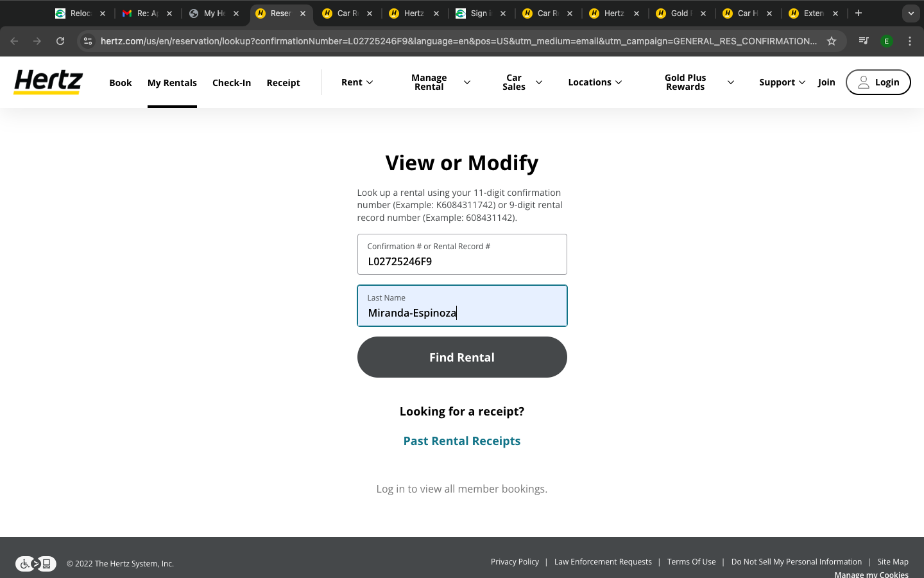This screenshot has width=924, height=578.
Task: Expand the Gold Plus Rewards menu
Action: coord(699,82)
